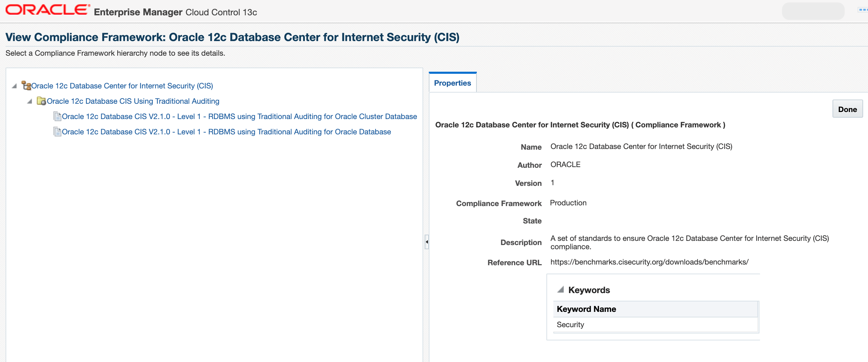Click the red Oracle logo
868x362 pixels.
pos(48,10)
